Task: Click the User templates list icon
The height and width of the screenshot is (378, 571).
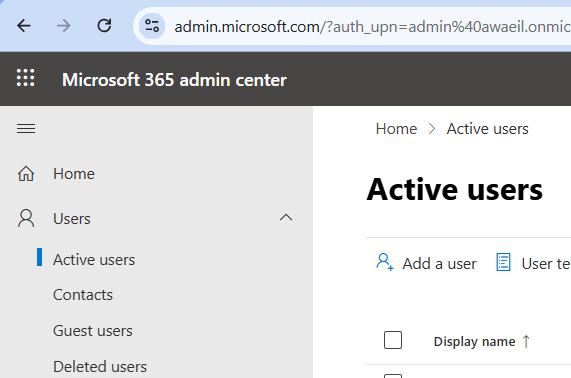Action: click(x=503, y=262)
